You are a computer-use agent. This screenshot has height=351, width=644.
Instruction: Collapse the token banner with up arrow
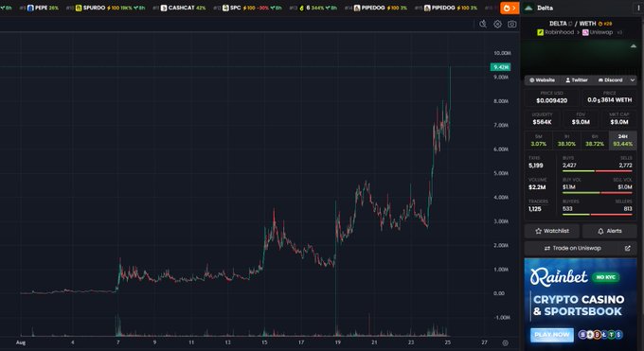pyautogui.click(x=633, y=46)
